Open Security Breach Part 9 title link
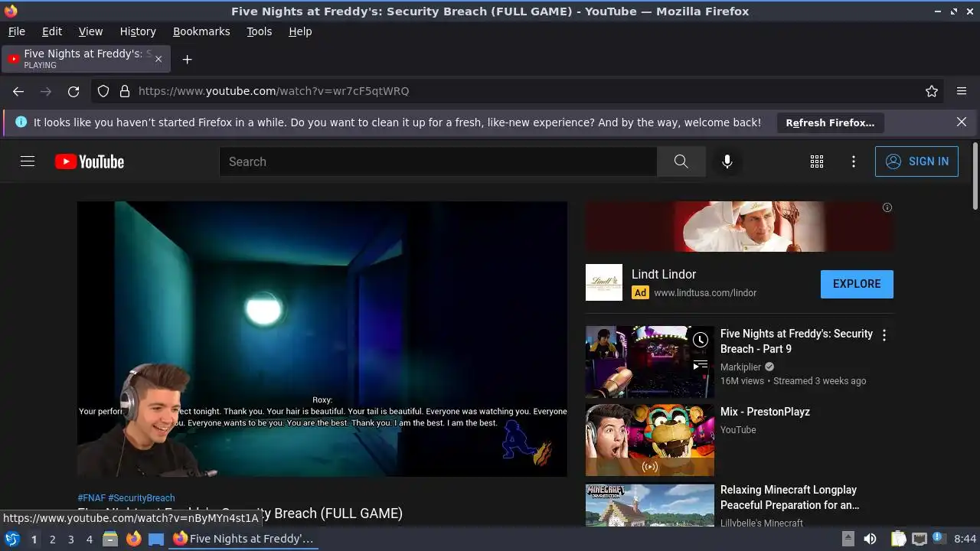The height and width of the screenshot is (551, 980). pos(796,341)
